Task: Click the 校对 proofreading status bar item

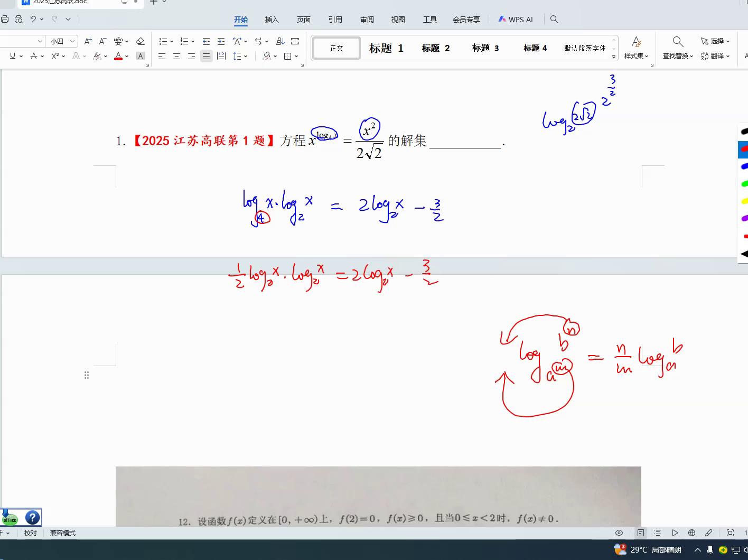Action: (31, 533)
